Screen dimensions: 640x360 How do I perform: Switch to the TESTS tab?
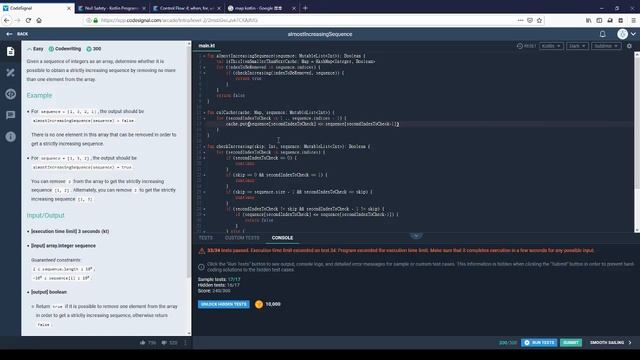[206, 238]
